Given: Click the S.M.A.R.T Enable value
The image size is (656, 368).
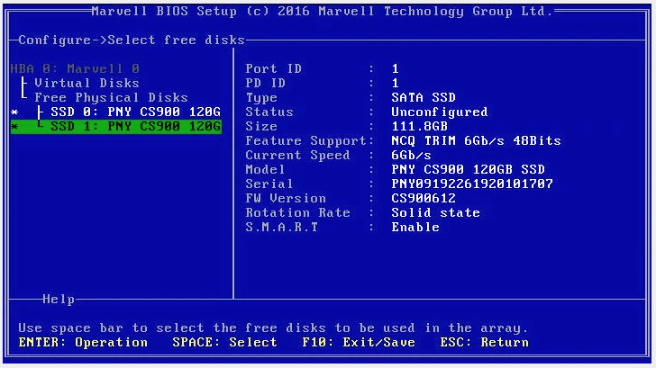Looking at the screenshot, I should pyautogui.click(x=415, y=227).
